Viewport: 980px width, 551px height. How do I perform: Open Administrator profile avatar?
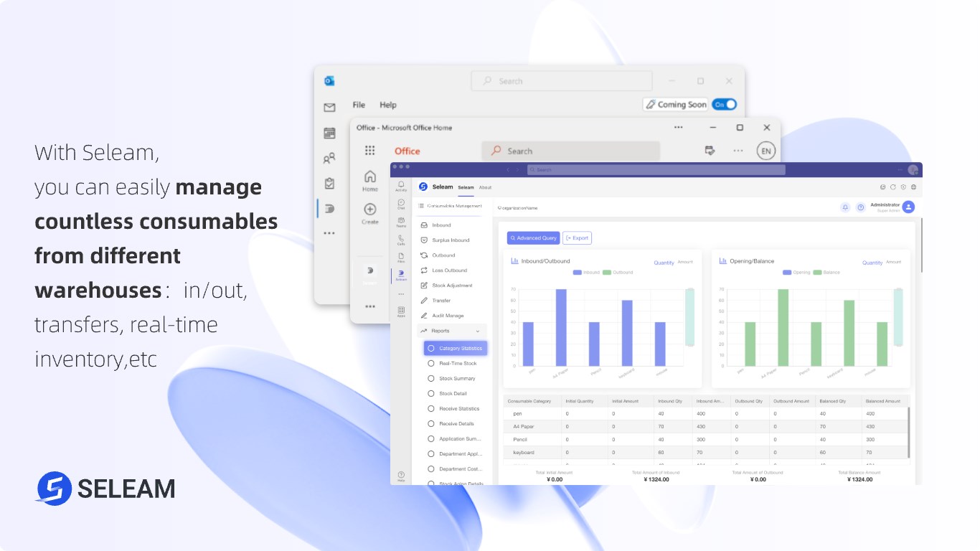(908, 207)
